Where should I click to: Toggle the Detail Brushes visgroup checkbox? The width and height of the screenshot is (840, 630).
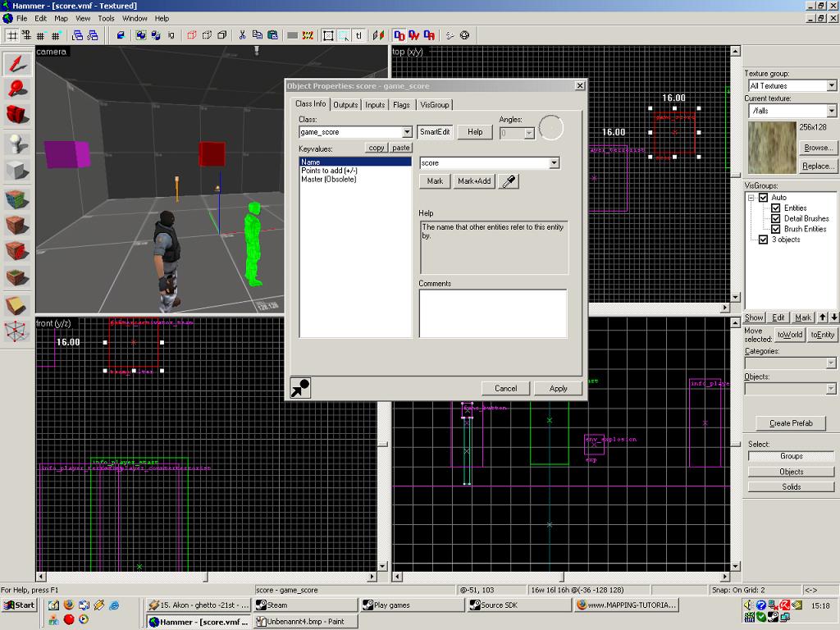click(x=776, y=218)
